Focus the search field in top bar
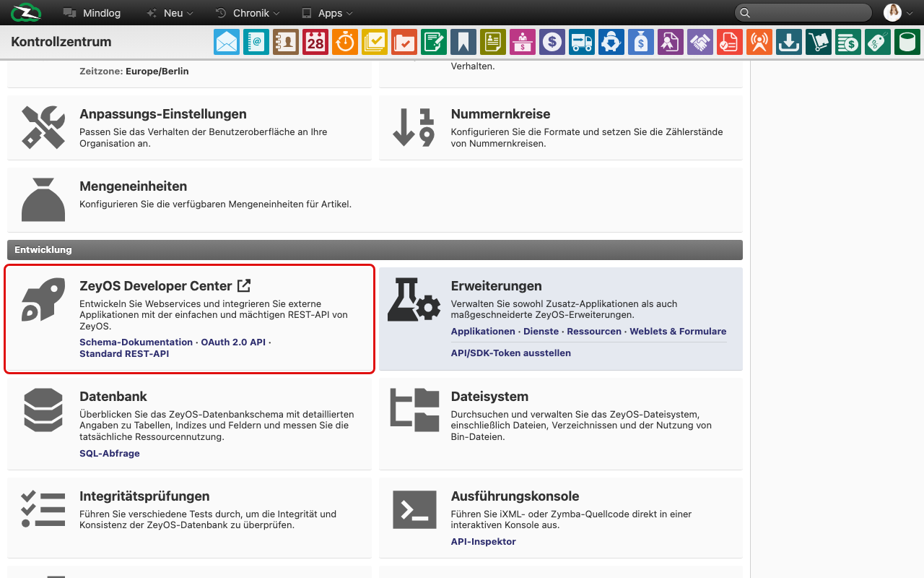 pos(803,13)
